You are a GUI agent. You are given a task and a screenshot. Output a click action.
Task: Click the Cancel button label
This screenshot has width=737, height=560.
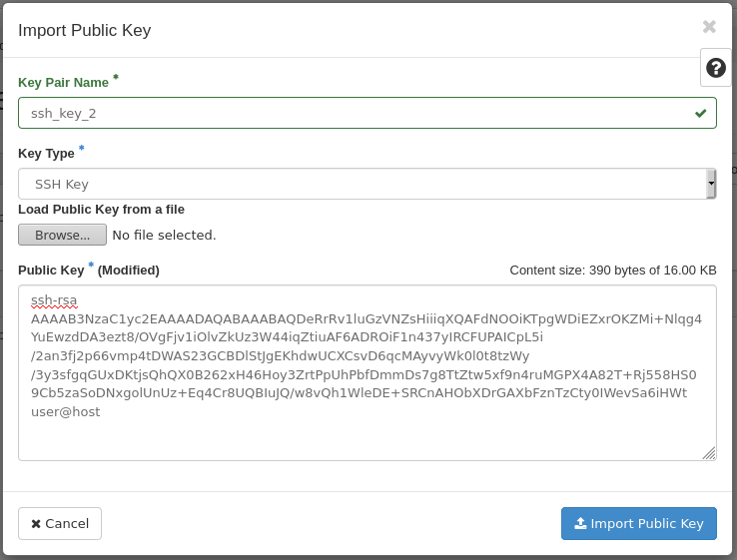(67, 524)
